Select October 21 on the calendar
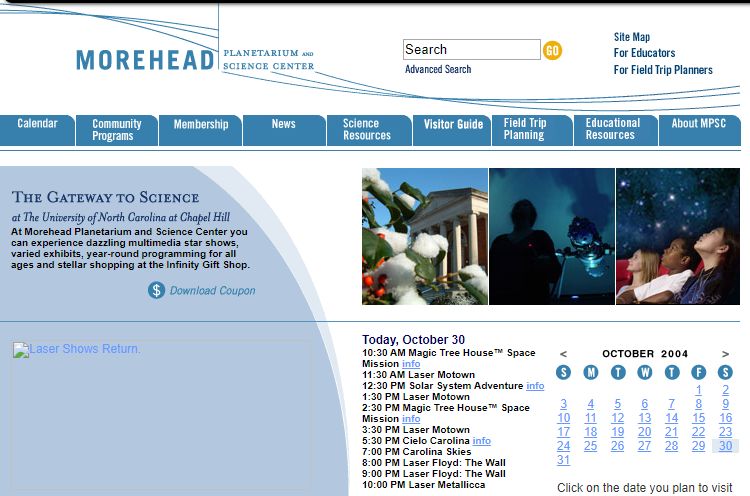 [x=672, y=432]
